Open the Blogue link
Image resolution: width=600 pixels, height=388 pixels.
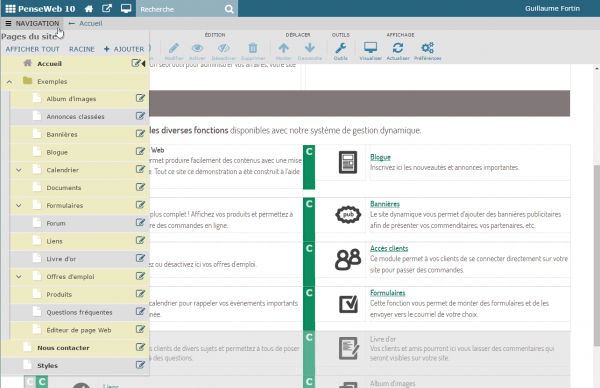380,157
